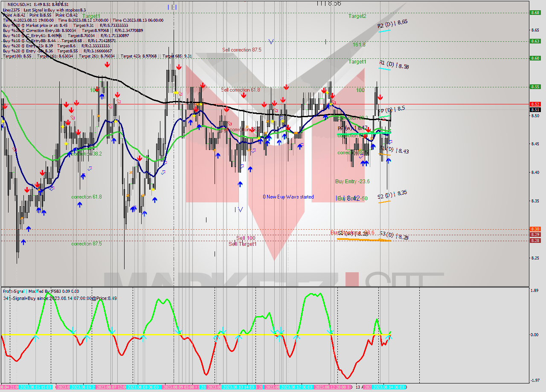Image resolution: width=546 pixels, height=392 pixels.
Task: Select the 2023.08.07 12:00 time marker
Action: pos(111,387)
